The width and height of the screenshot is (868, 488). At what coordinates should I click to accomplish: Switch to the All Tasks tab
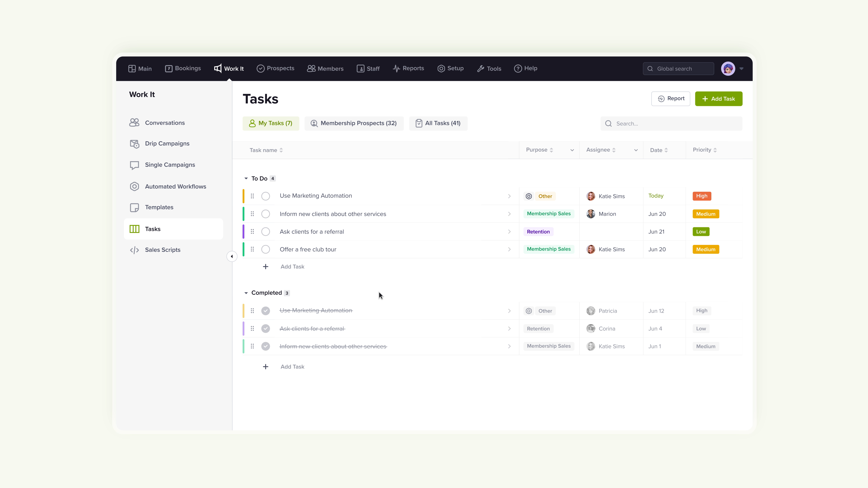pos(438,123)
